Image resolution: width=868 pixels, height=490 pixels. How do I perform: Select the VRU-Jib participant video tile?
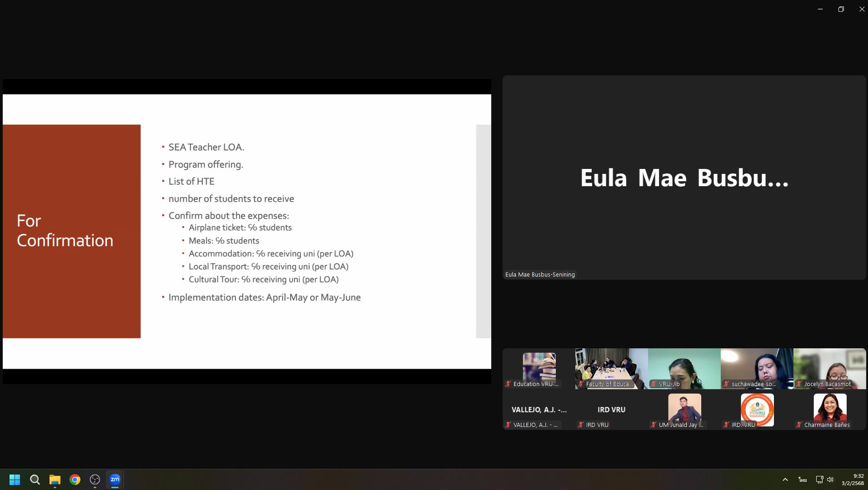(684, 368)
